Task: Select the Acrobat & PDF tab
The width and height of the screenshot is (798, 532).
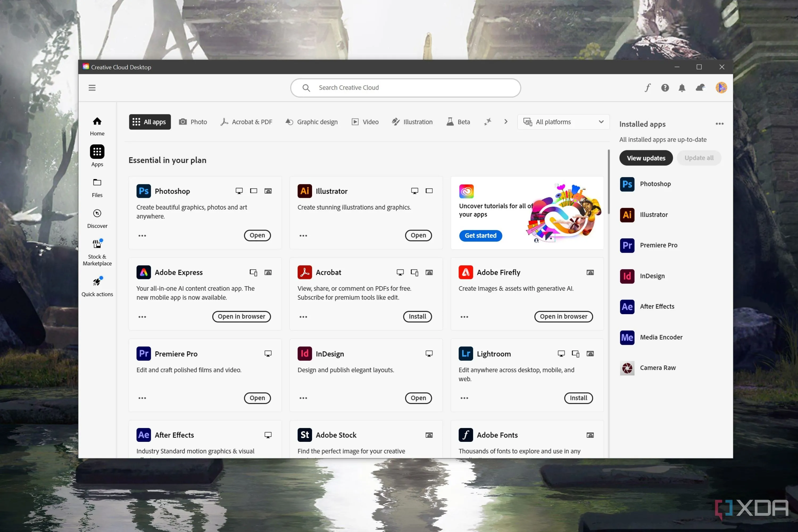Action: (246, 122)
